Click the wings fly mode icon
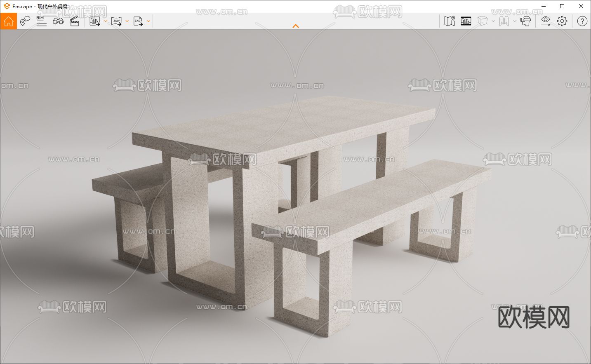 tap(504, 21)
